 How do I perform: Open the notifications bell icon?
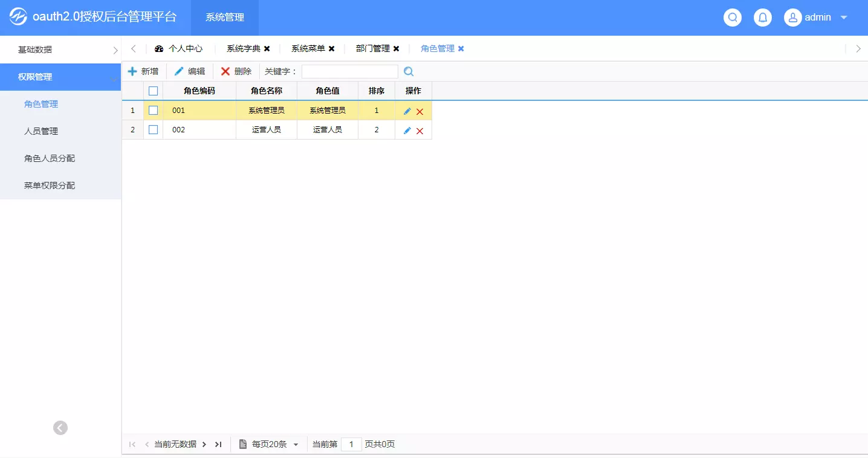pyautogui.click(x=763, y=18)
